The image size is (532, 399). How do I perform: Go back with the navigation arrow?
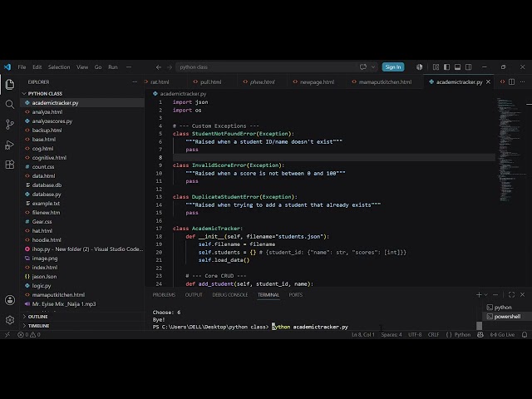(159, 67)
